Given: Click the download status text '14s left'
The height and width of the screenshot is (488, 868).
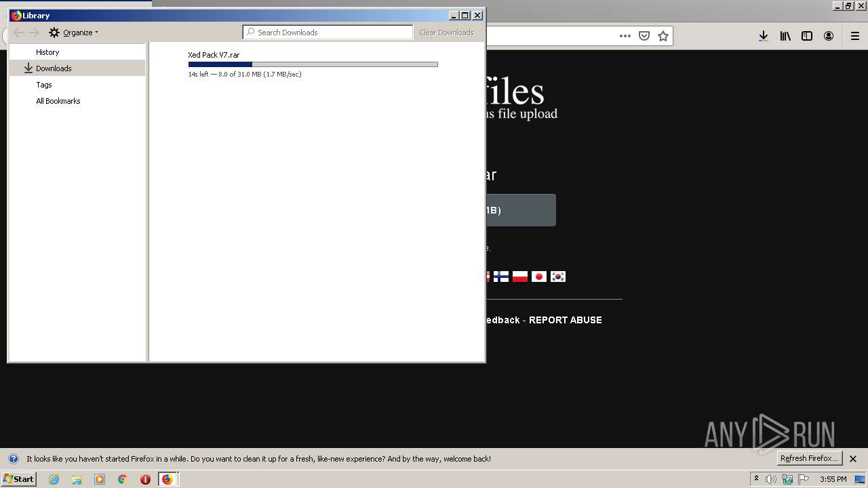Looking at the screenshot, I should (198, 75).
